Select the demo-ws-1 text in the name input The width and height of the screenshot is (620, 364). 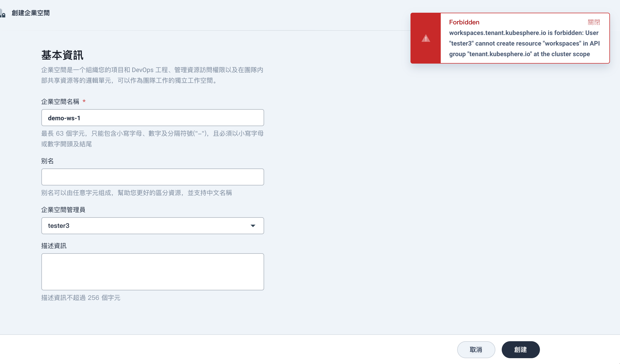tap(64, 117)
